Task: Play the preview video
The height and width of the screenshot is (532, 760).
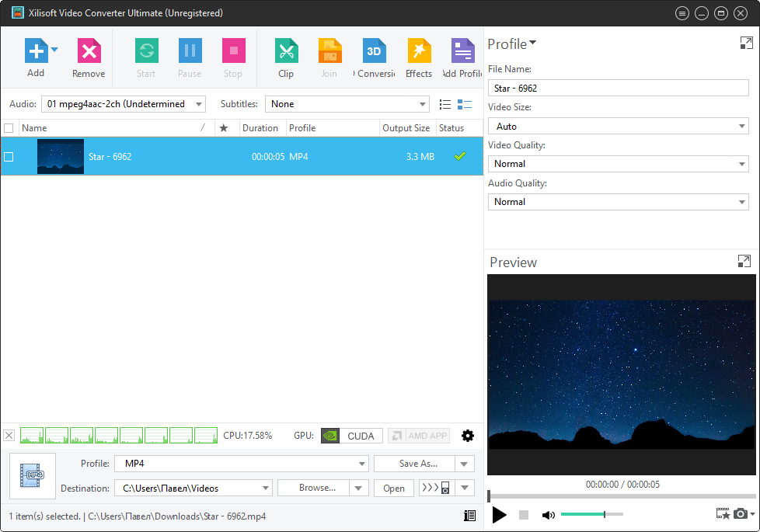Action: tap(499, 515)
